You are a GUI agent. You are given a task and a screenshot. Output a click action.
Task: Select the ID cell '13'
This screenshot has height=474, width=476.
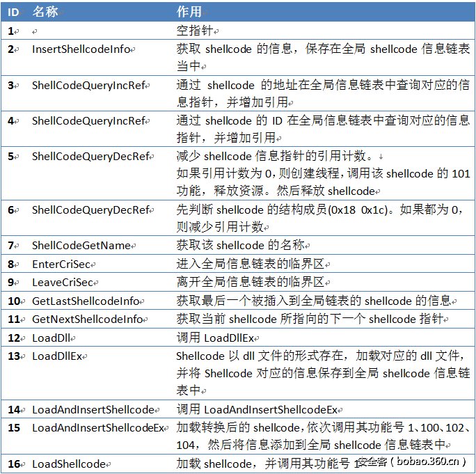pos(14,356)
